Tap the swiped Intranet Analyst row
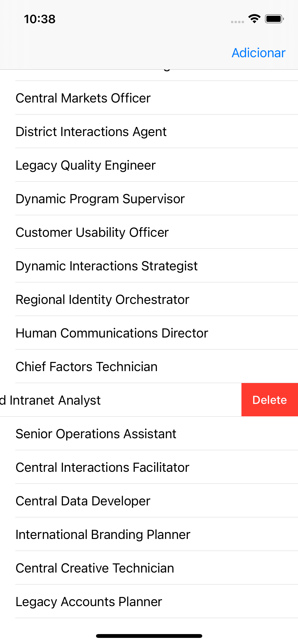This screenshot has width=298, height=644. point(121,400)
